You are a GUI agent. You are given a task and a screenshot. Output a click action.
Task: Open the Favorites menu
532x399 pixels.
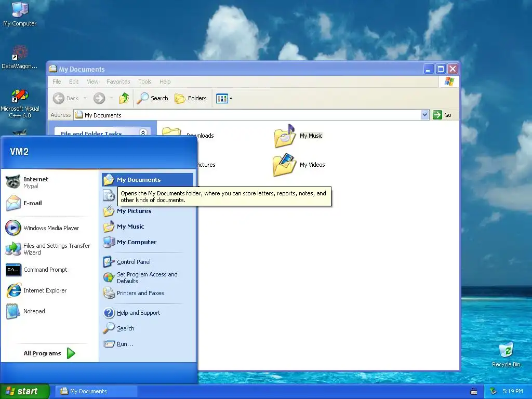118,82
